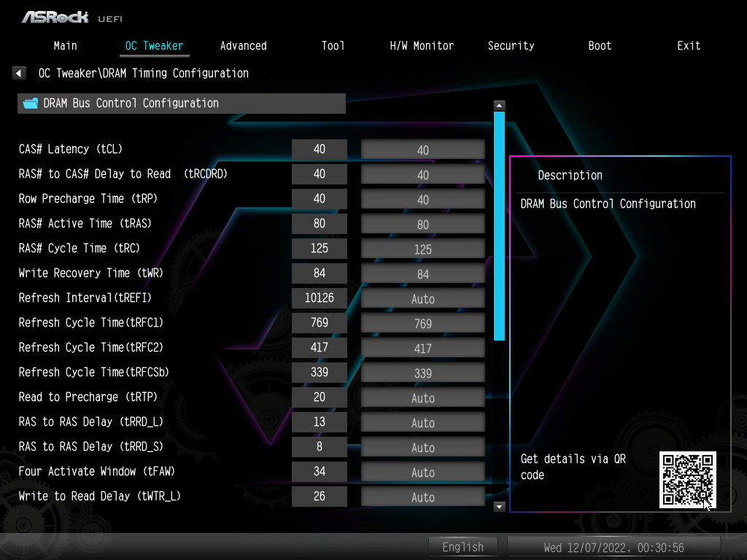Click the QR code image
Viewport: 747px width, 560px height.
coord(687,479)
